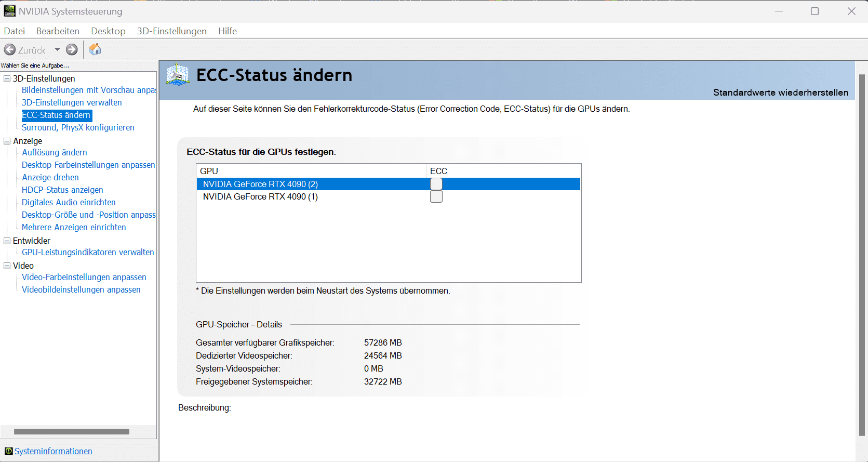Viewport: 868px width, 462px height.
Task: Click the 32722 MB shared memory value
Action: [383, 381]
